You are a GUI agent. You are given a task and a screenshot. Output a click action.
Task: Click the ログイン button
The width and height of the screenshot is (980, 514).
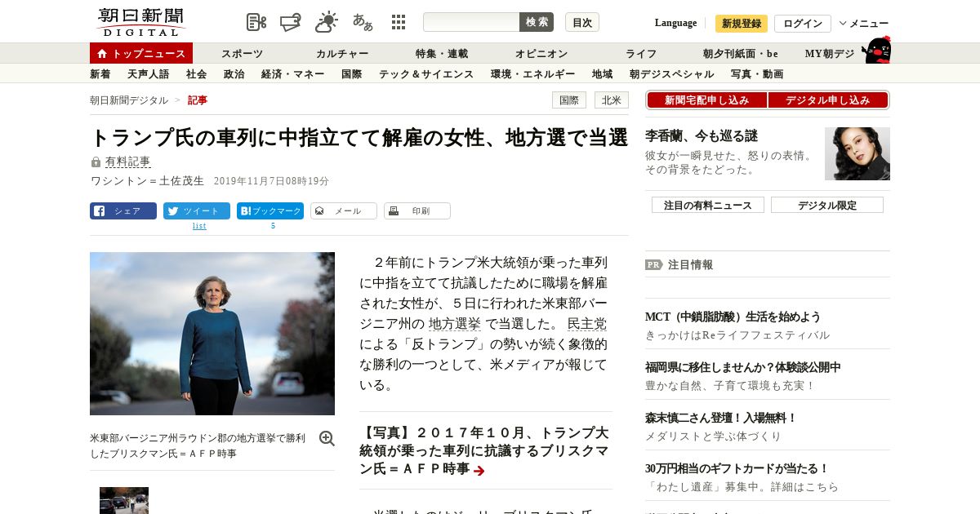pyautogui.click(x=803, y=24)
